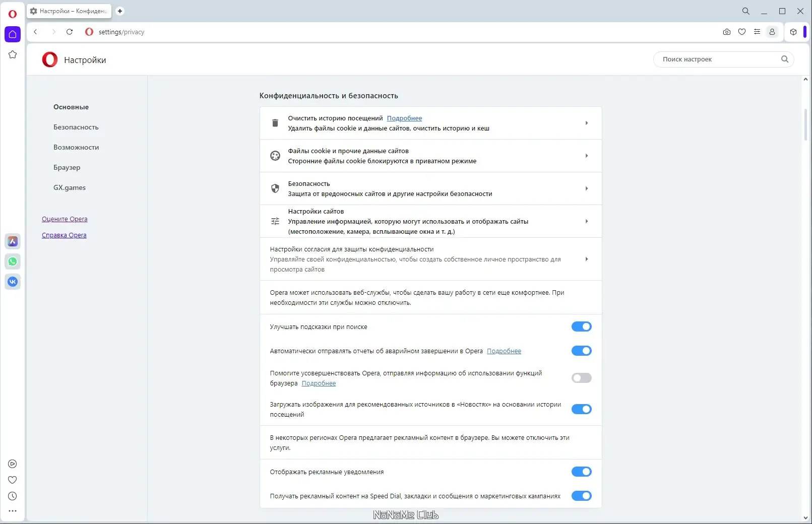Open VK Messenger in the sidebar

click(x=12, y=282)
